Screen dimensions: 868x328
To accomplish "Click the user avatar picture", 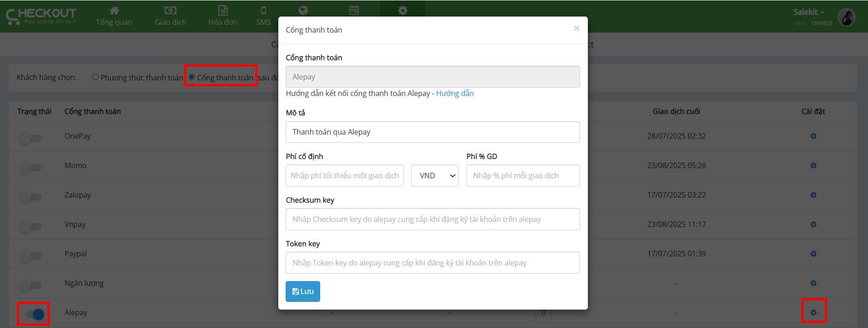I will pos(846,17).
